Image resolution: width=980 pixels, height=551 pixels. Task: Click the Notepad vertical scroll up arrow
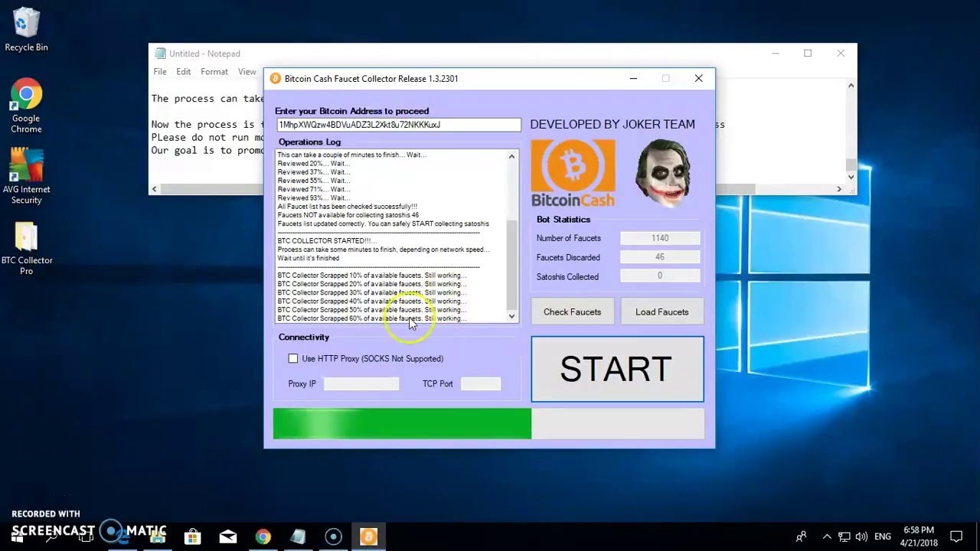[851, 86]
